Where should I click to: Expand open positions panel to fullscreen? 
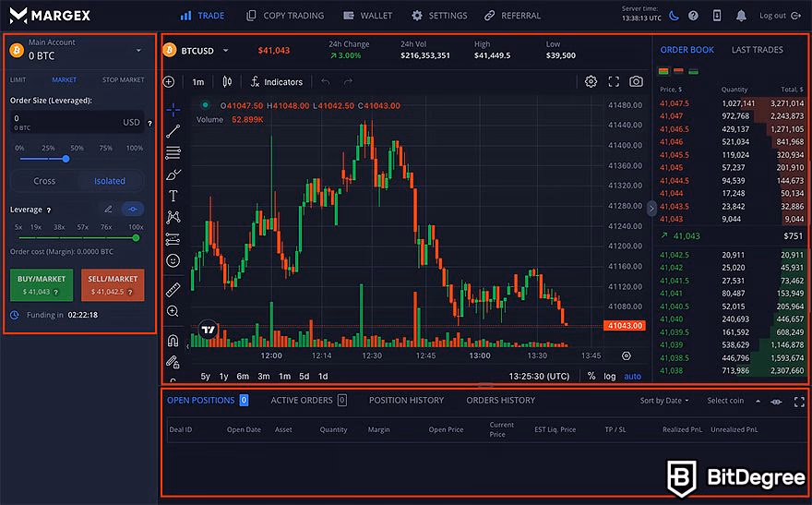[799, 402]
